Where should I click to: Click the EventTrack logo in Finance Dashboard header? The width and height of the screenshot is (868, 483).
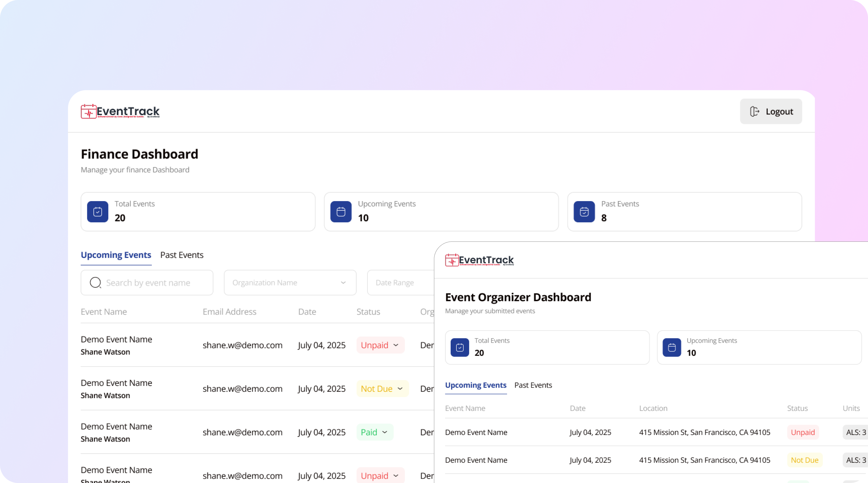[120, 111]
